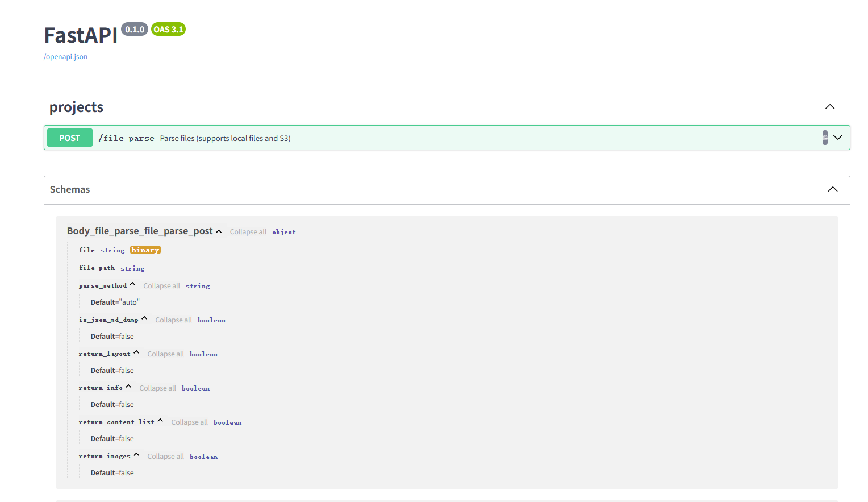
Task: Collapse the return_info property
Action: click(x=128, y=387)
